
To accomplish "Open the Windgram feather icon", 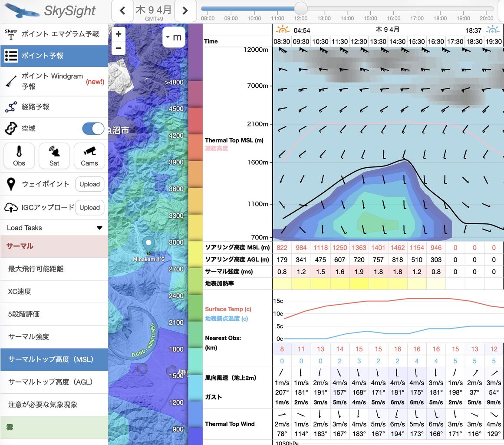I will click(x=11, y=81).
